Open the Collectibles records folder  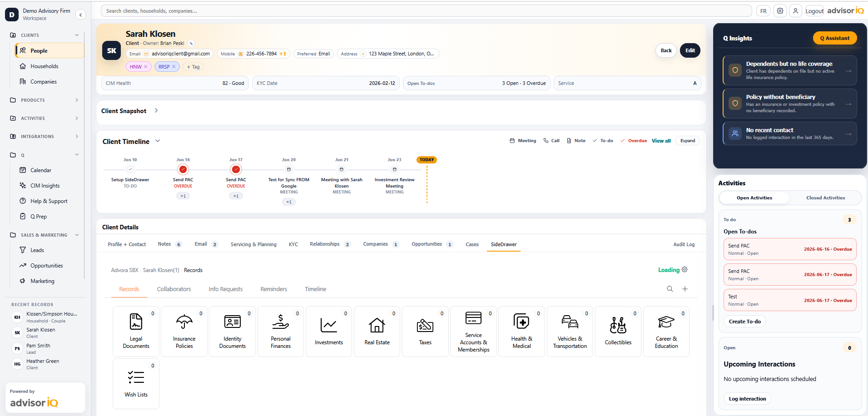click(x=618, y=331)
